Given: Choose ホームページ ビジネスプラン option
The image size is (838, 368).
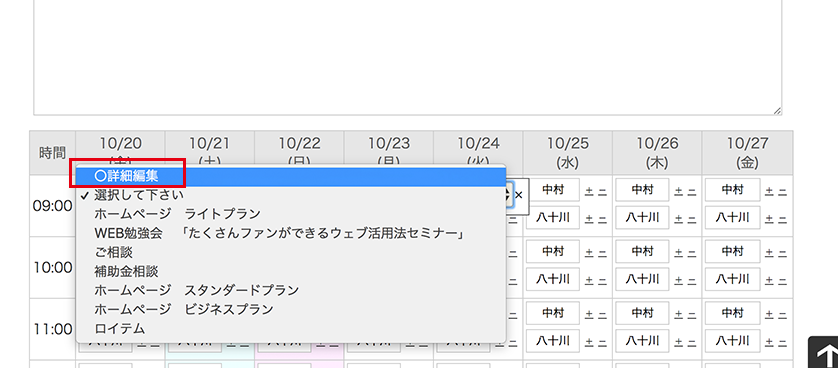Looking at the screenshot, I should (291, 309).
